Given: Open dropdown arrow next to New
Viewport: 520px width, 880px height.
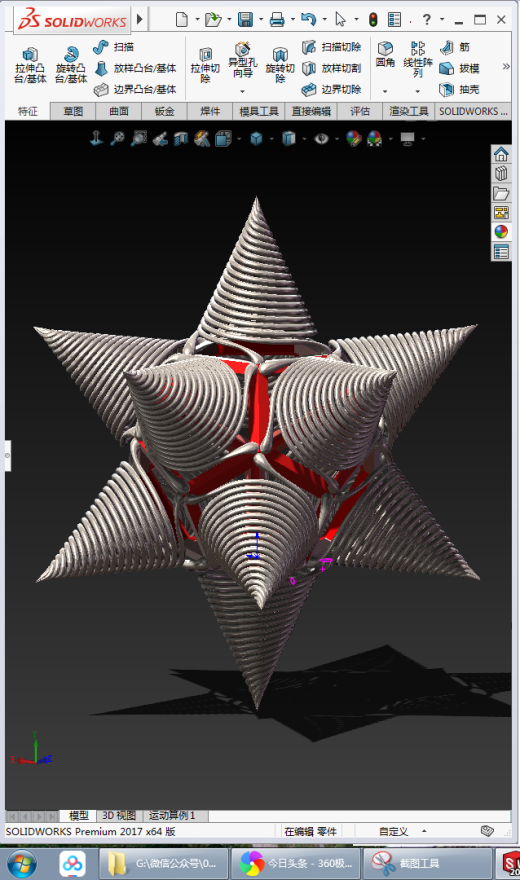Looking at the screenshot, I should [197, 20].
